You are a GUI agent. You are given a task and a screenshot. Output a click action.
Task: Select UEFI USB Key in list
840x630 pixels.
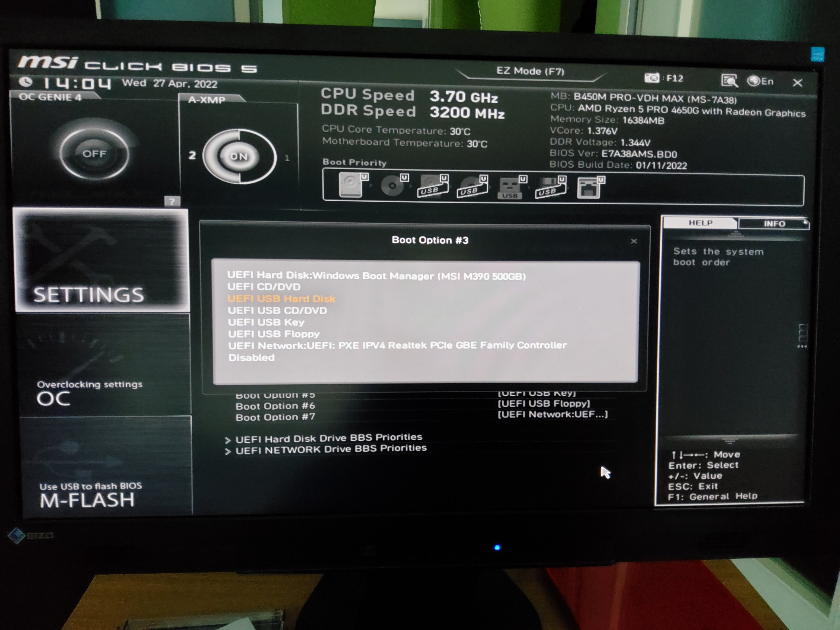(266, 322)
